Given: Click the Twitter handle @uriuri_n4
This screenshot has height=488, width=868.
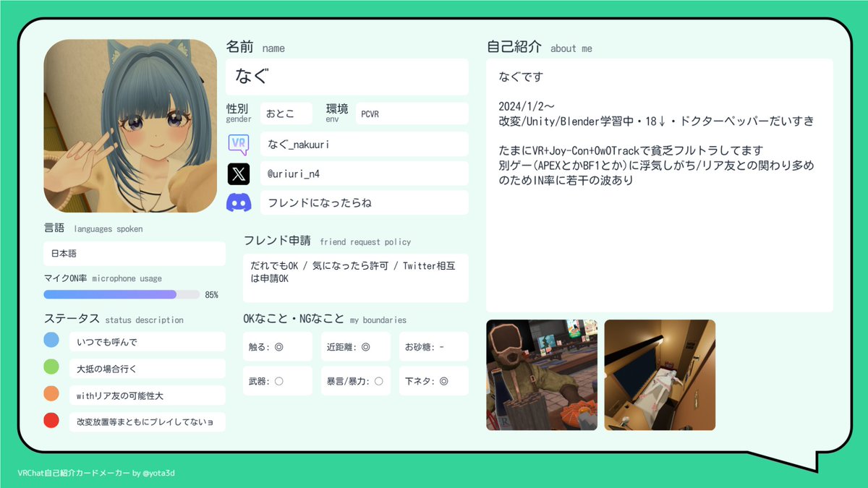Looking at the screenshot, I should [x=365, y=174].
